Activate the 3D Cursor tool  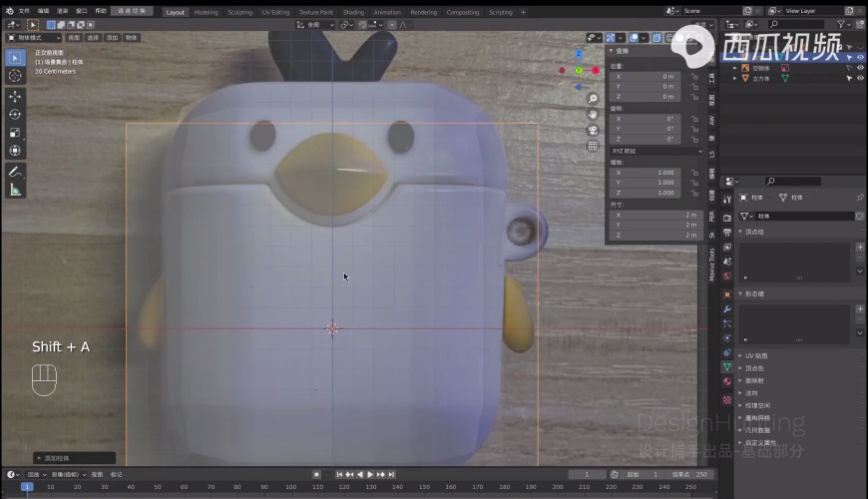(x=16, y=76)
